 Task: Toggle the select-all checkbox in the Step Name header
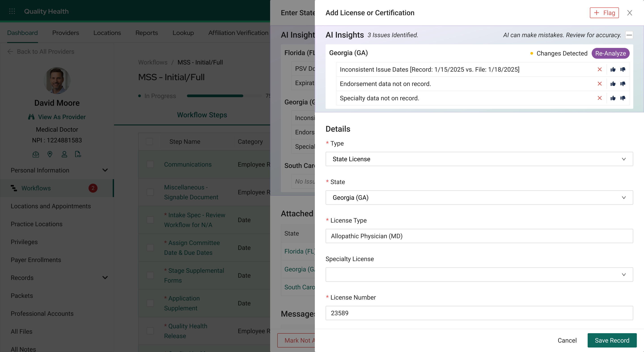(150, 142)
